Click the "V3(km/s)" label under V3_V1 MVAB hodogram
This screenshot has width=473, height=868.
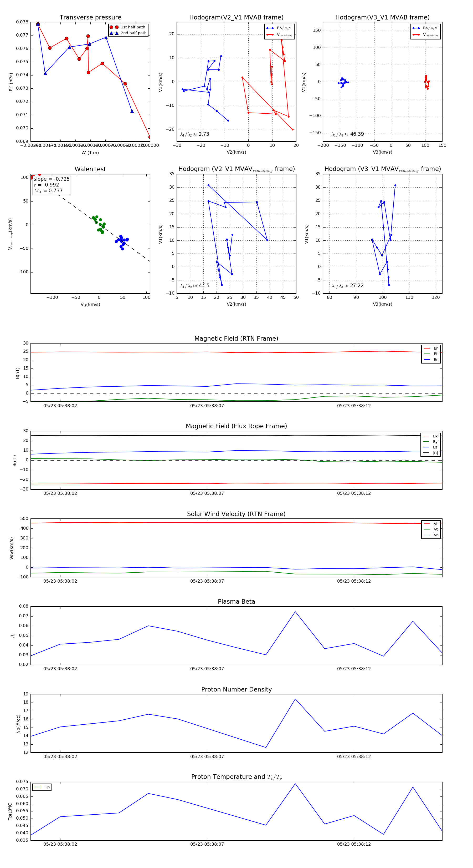coord(382,152)
